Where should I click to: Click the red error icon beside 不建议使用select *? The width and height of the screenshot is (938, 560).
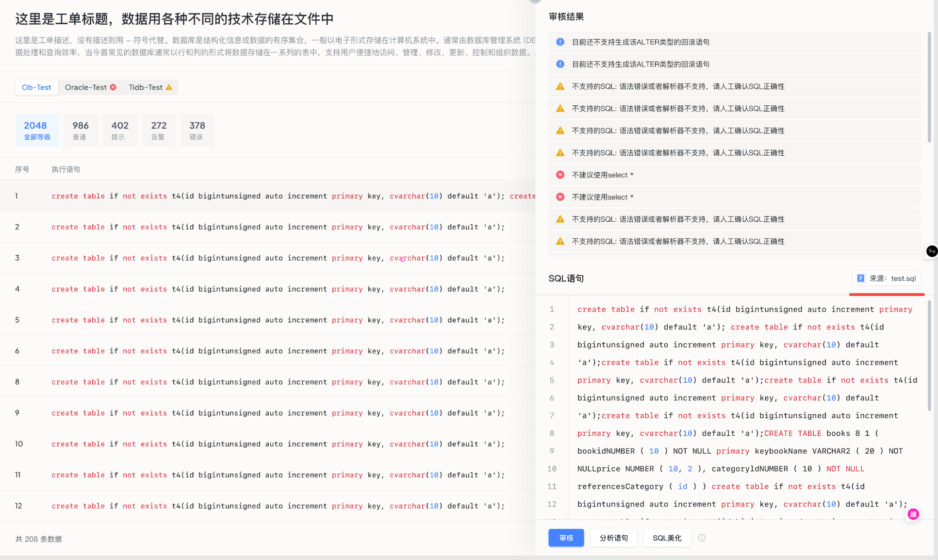[x=560, y=175]
